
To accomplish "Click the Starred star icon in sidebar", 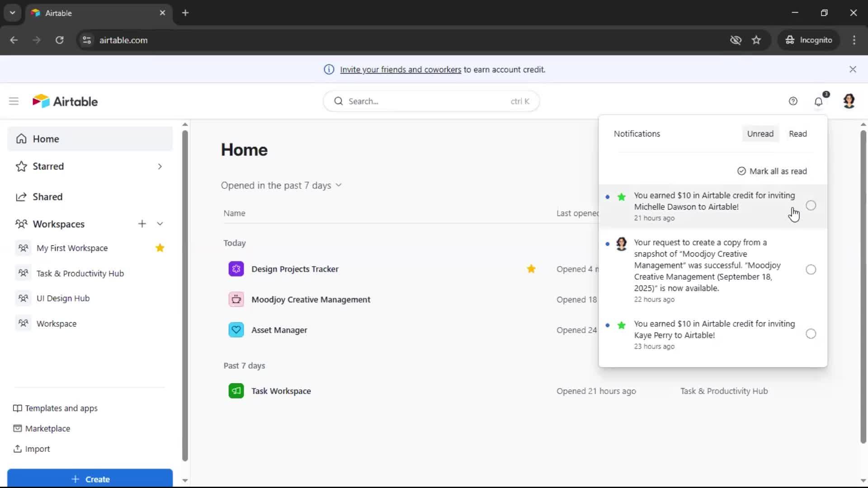I will pyautogui.click(x=21, y=166).
